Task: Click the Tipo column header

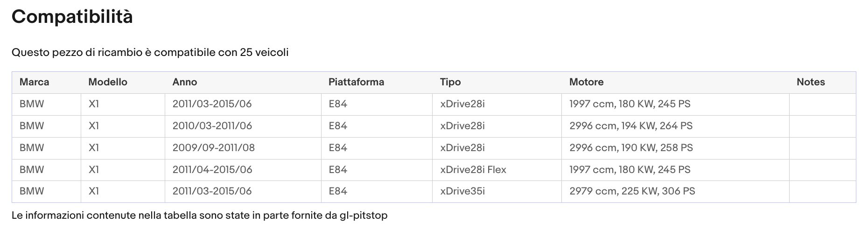Action: (x=450, y=82)
